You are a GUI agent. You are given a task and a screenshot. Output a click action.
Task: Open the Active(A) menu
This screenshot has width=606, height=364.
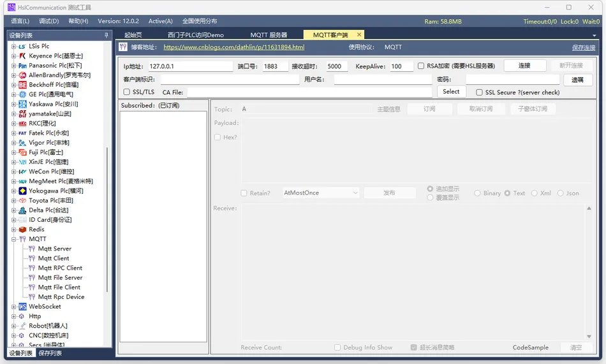tap(160, 21)
